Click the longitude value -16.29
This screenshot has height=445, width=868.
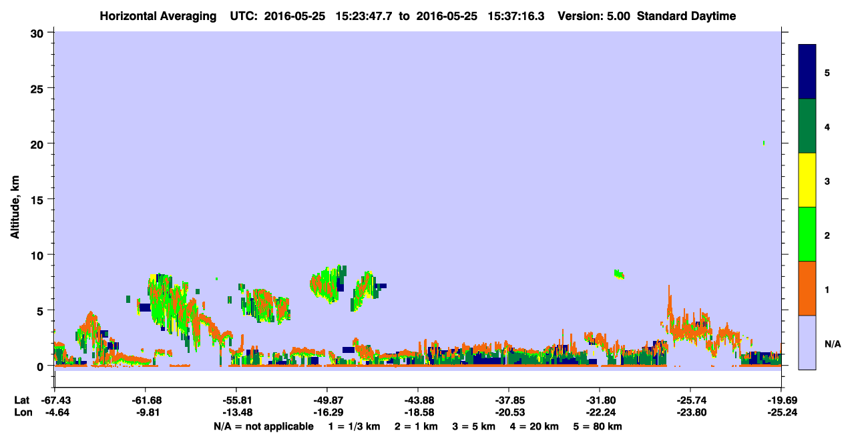click(x=327, y=412)
